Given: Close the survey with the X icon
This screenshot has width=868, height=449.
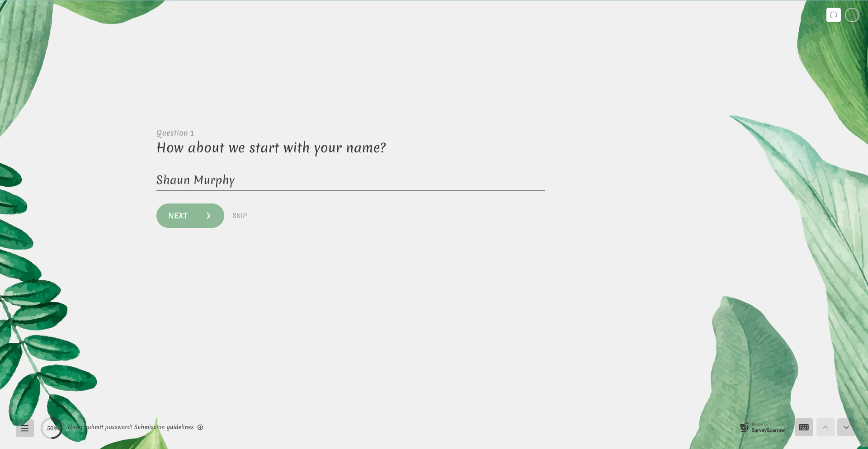Looking at the screenshot, I should tap(852, 15).
